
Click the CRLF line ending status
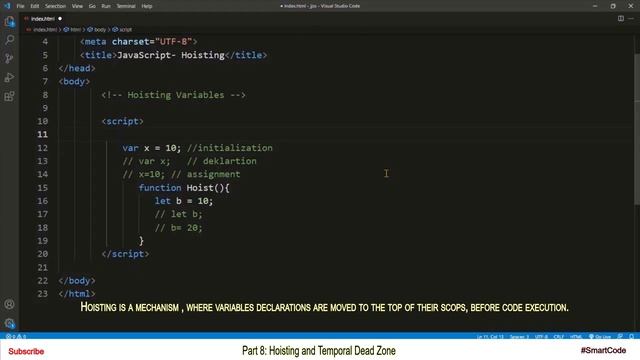tap(558, 337)
